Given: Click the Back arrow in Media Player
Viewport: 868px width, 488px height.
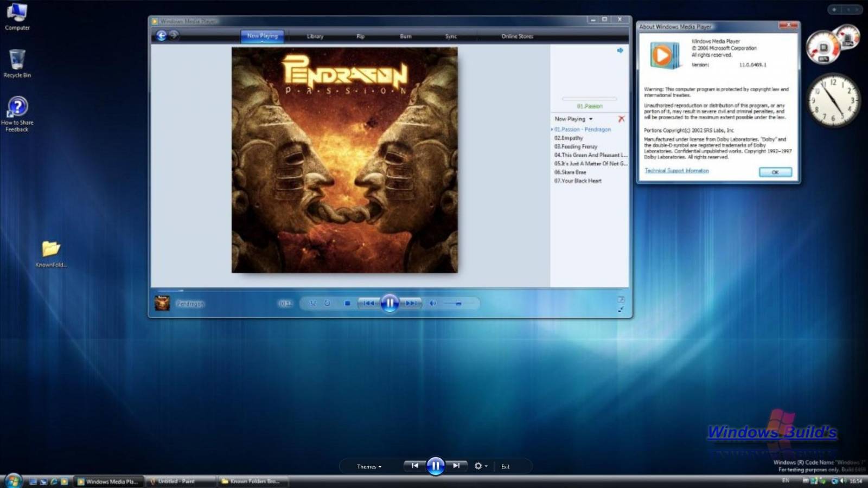Looking at the screenshot, I should click(161, 35).
